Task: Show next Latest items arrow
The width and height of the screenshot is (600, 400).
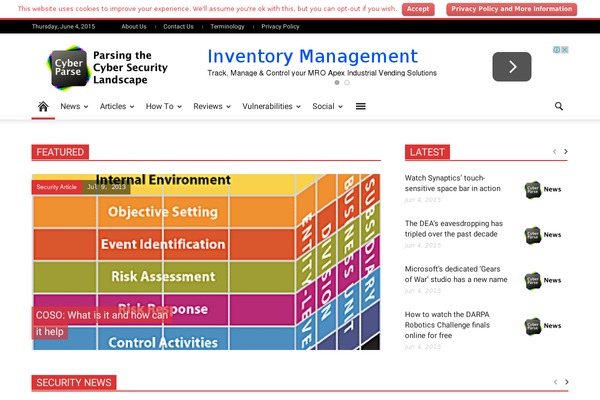Action: click(566, 152)
